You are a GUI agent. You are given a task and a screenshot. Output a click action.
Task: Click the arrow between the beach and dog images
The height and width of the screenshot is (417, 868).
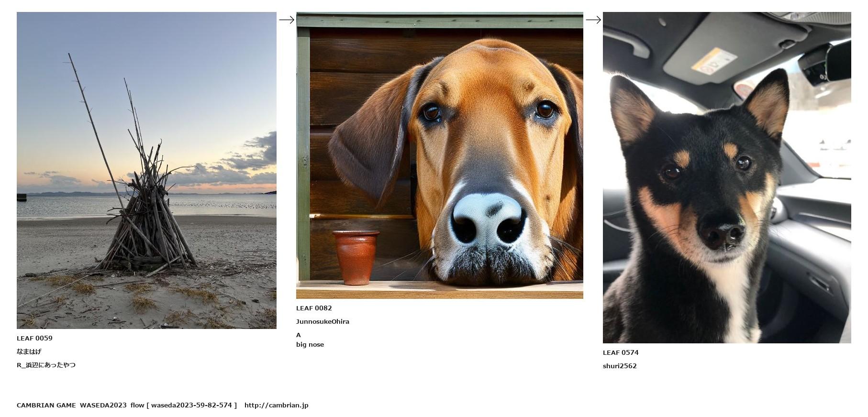(287, 20)
